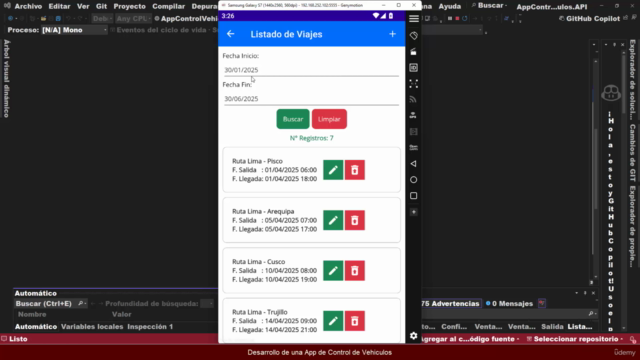
Task: Open the Lista... bottom tab
Action: tap(580, 327)
